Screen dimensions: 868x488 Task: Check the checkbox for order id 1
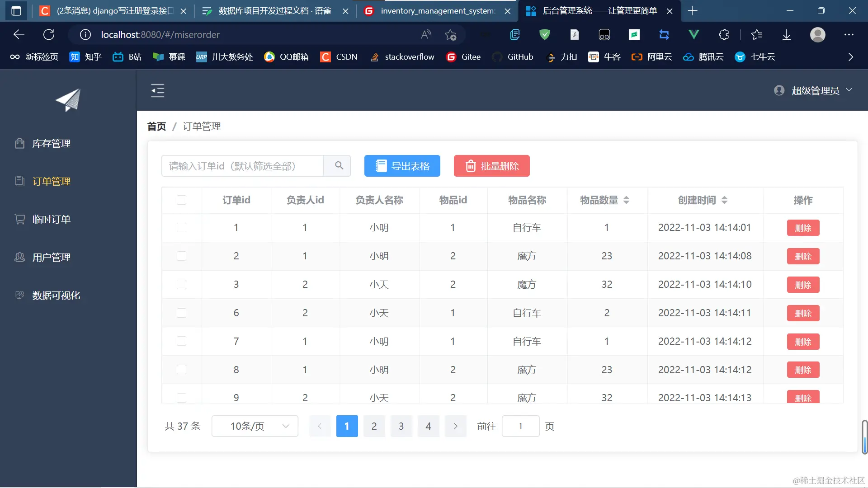pos(181,227)
